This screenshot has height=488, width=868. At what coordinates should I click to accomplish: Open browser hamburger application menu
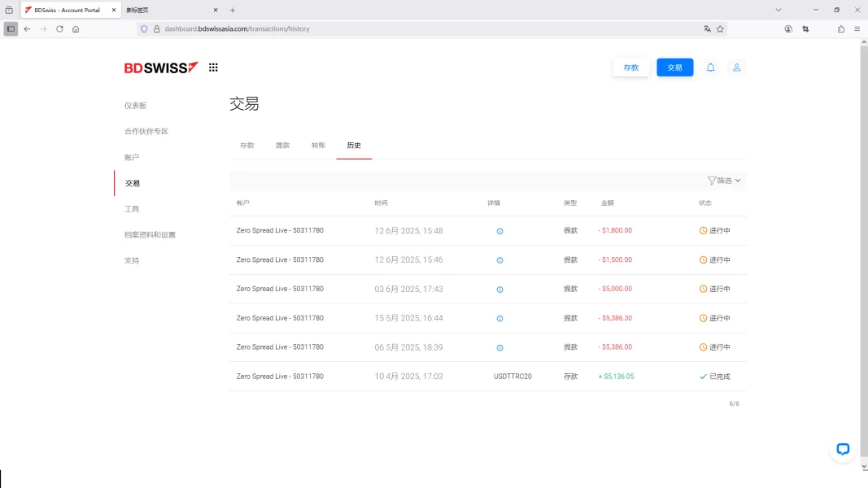click(857, 28)
